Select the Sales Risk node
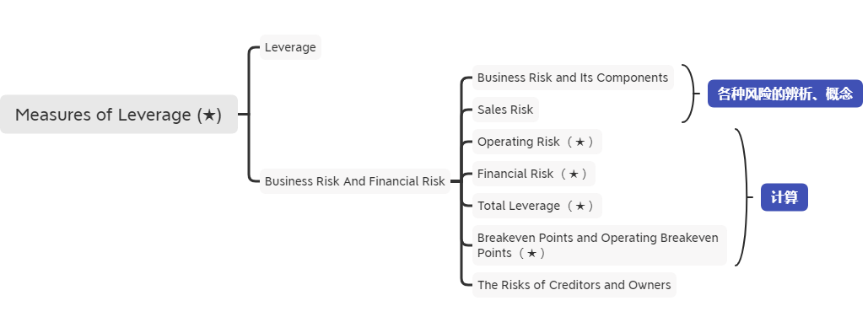The height and width of the screenshot is (333, 868). point(505,110)
